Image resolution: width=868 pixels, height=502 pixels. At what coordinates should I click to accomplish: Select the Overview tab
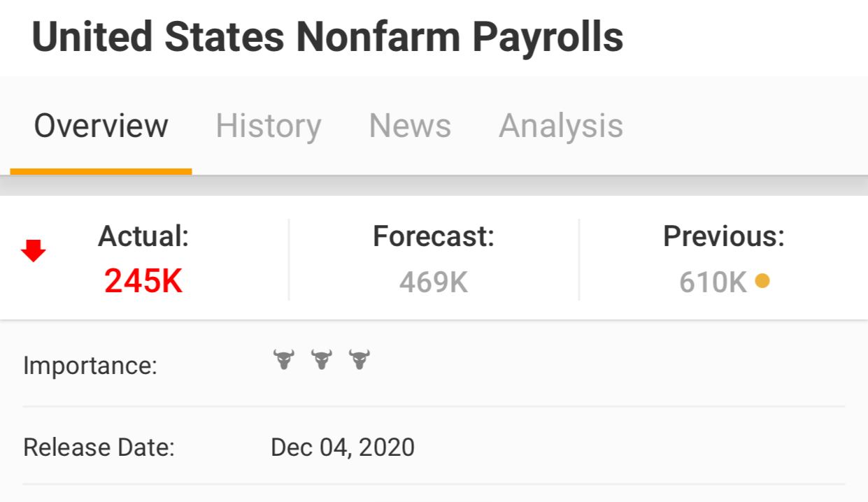101,126
